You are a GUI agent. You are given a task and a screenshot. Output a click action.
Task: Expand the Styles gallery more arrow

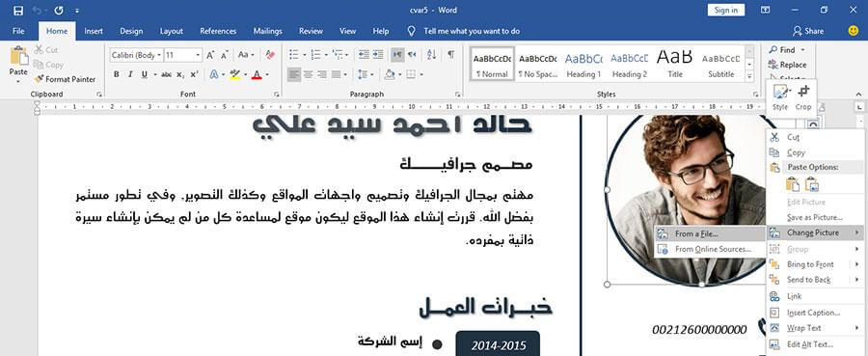pyautogui.click(x=749, y=77)
